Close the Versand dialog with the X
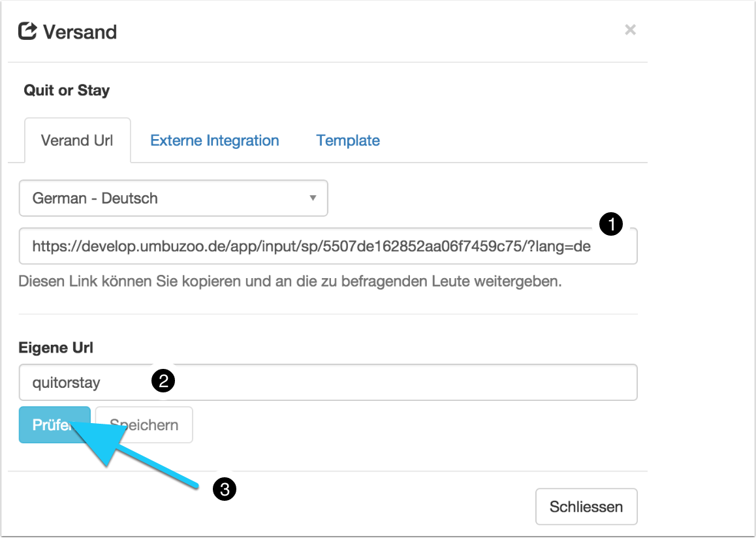The height and width of the screenshot is (538, 756). click(x=630, y=29)
